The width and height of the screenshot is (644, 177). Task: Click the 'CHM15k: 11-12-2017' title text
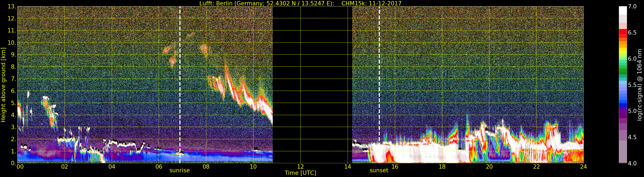tap(371, 3)
